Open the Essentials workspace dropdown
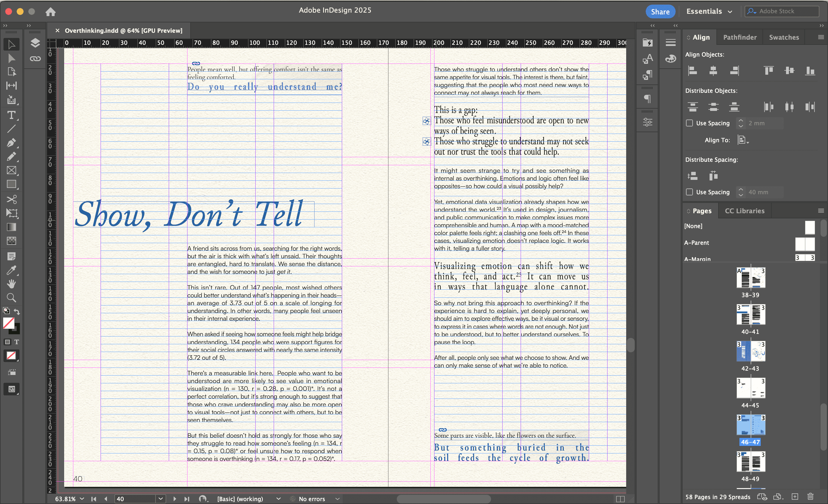The width and height of the screenshot is (828, 504). (709, 11)
